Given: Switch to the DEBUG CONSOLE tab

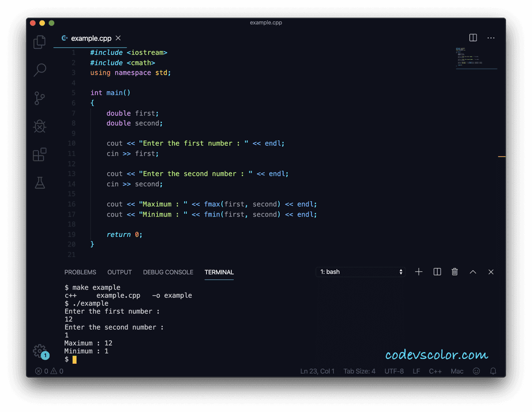Looking at the screenshot, I should click(168, 272).
